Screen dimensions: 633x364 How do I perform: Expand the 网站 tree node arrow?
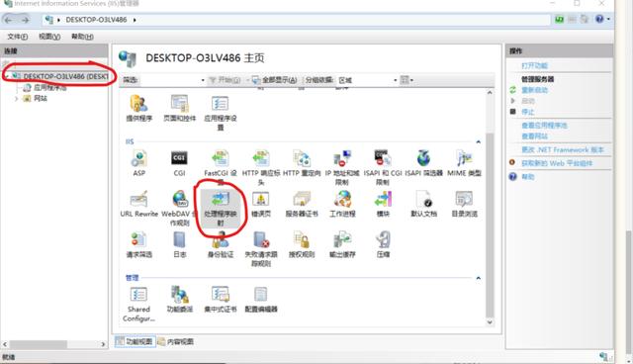point(16,99)
